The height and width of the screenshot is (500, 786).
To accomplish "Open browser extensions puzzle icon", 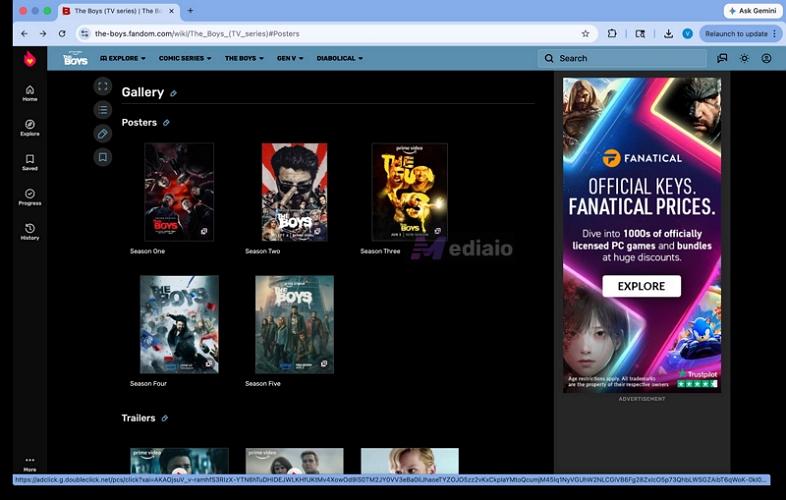I will pyautogui.click(x=612, y=34).
